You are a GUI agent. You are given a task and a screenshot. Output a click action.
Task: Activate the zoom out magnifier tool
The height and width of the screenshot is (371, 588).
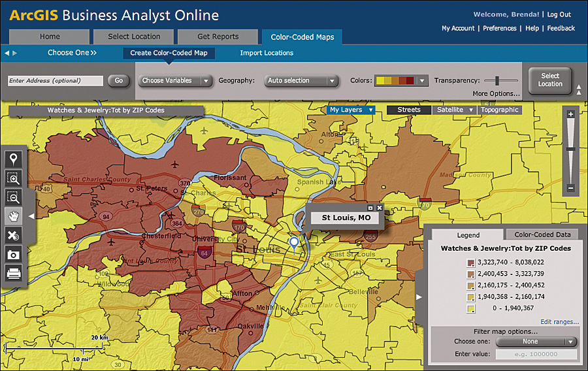pyautogui.click(x=14, y=197)
